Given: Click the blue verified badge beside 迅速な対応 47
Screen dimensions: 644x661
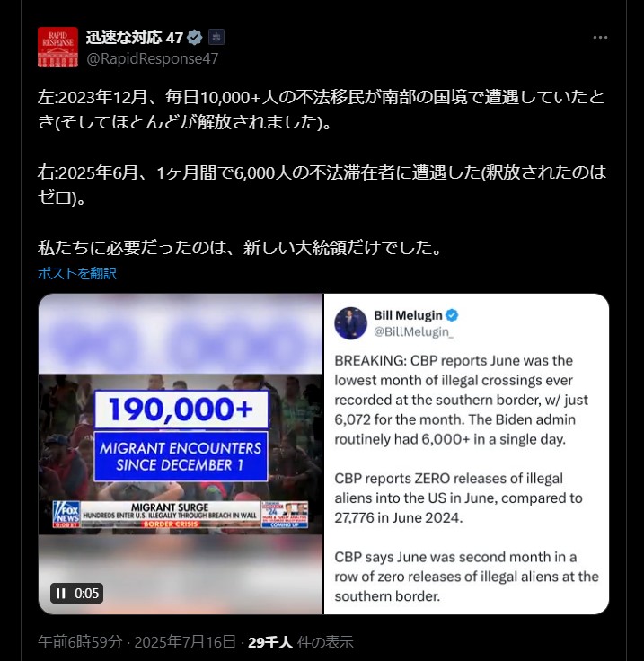Looking at the screenshot, I should pos(194,38).
